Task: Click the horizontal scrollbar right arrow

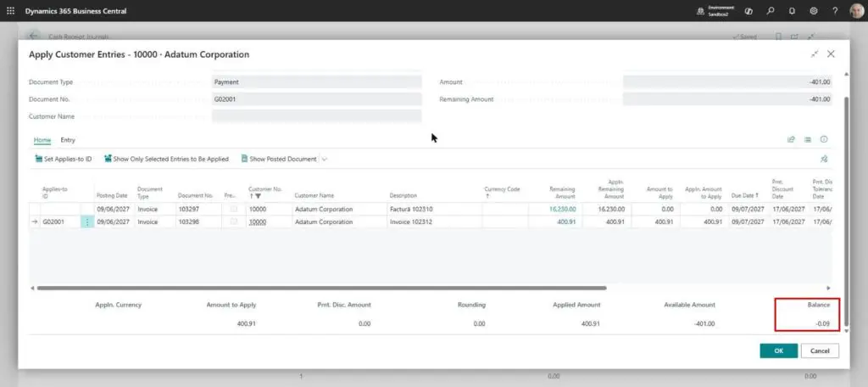Action: click(828, 288)
